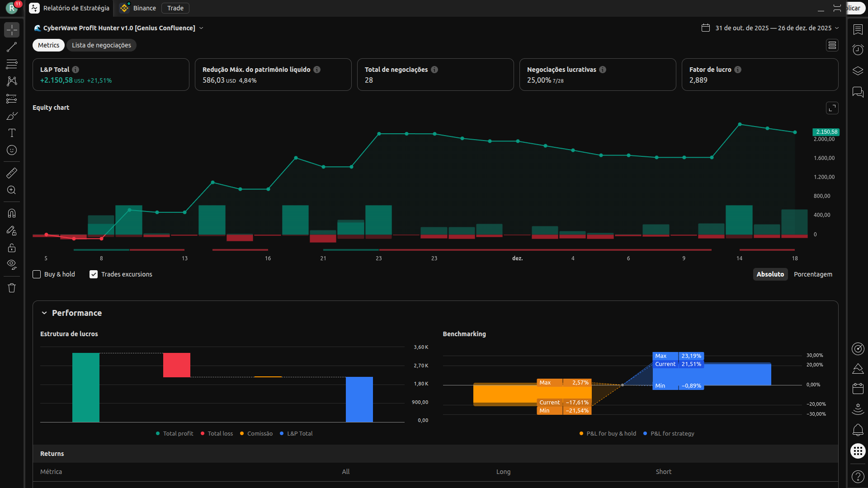Image resolution: width=868 pixels, height=488 pixels.
Task: Click the P&L for strategy legend
Action: pos(669,433)
